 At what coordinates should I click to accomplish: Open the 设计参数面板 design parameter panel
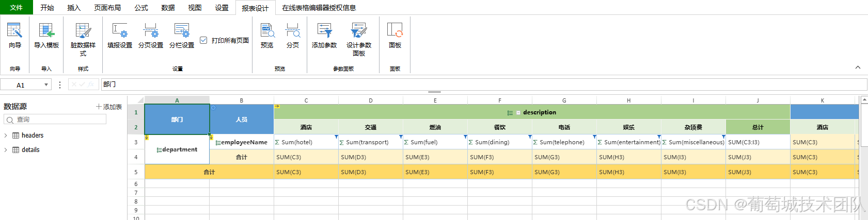coord(359,39)
